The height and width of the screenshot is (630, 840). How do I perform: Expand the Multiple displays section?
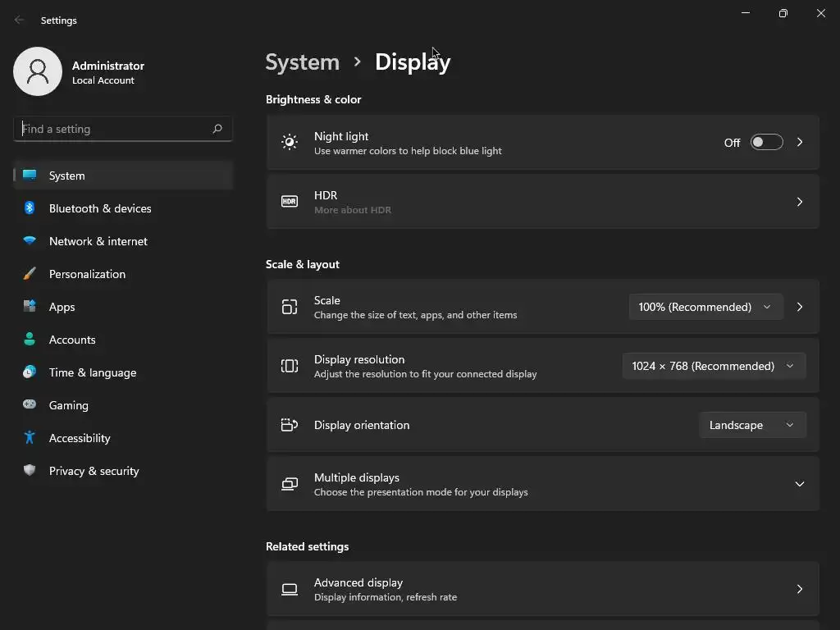pos(799,484)
